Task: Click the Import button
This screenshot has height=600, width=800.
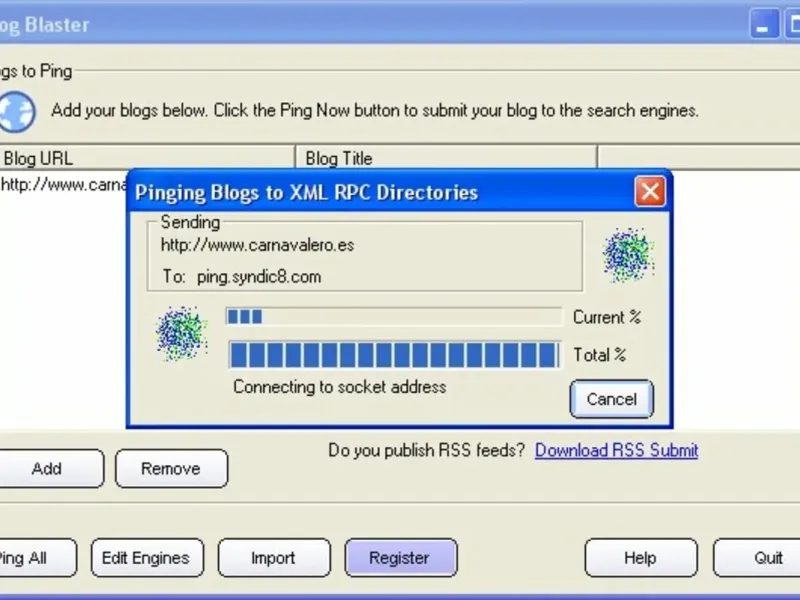Action: point(274,558)
